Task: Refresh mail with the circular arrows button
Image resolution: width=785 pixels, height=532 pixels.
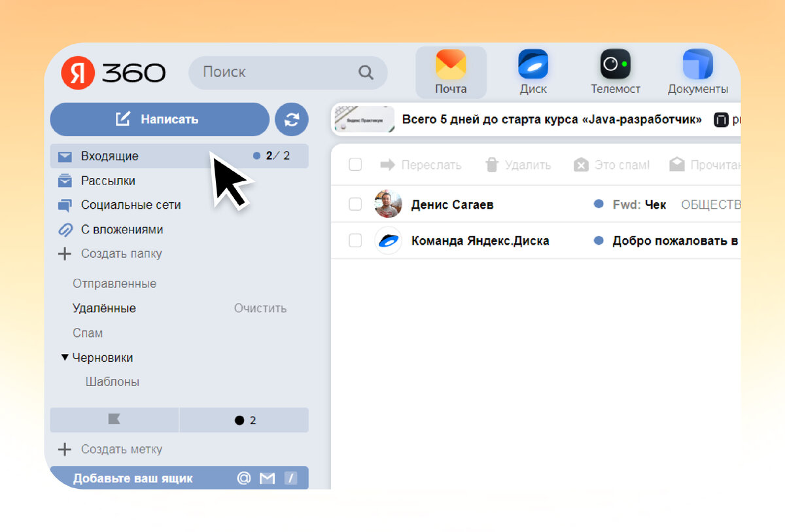Action: (292, 119)
